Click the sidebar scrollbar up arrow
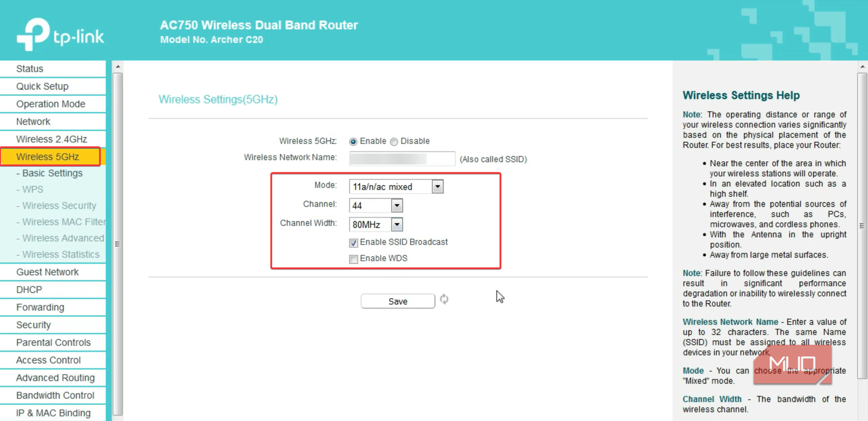Image resolution: width=868 pixels, height=421 pixels. tap(118, 67)
